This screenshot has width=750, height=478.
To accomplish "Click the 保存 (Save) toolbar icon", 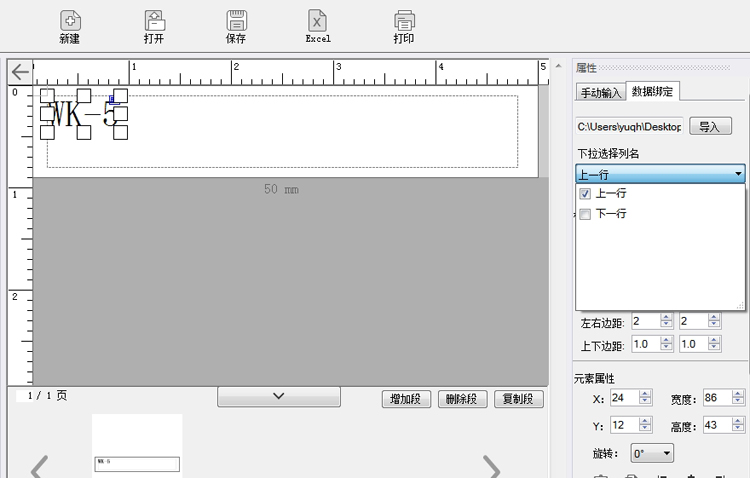I will [x=236, y=21].
